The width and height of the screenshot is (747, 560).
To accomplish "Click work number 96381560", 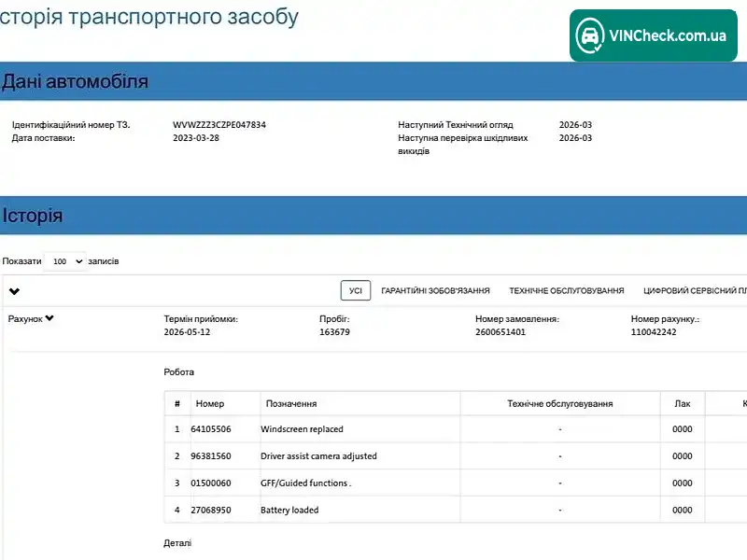I will [211, 456].
